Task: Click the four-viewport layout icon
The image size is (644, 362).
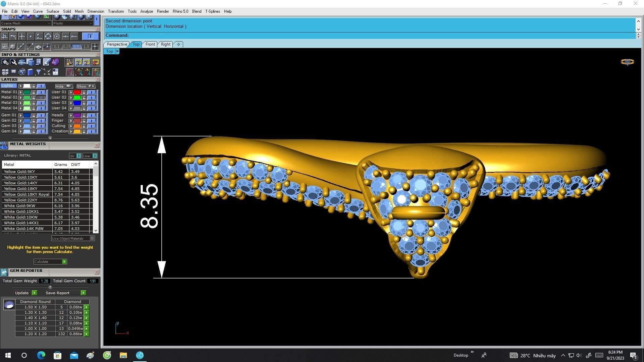Action: tap(5, 72)
